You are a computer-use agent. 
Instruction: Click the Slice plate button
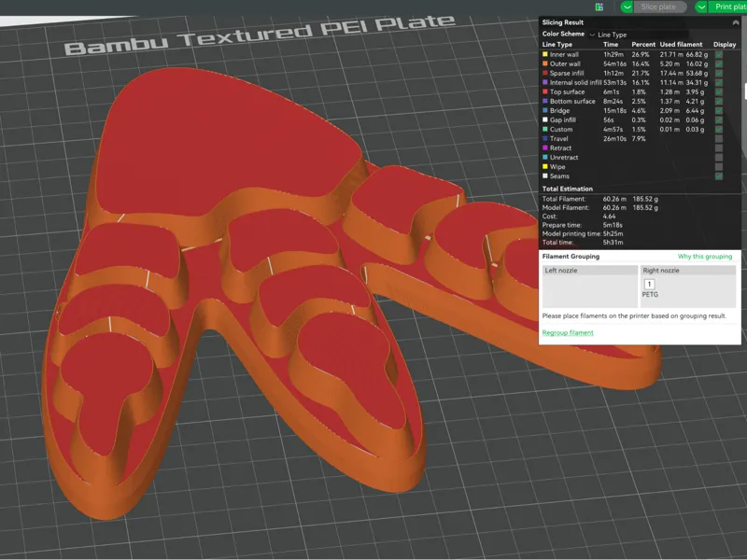coord(660,7)
